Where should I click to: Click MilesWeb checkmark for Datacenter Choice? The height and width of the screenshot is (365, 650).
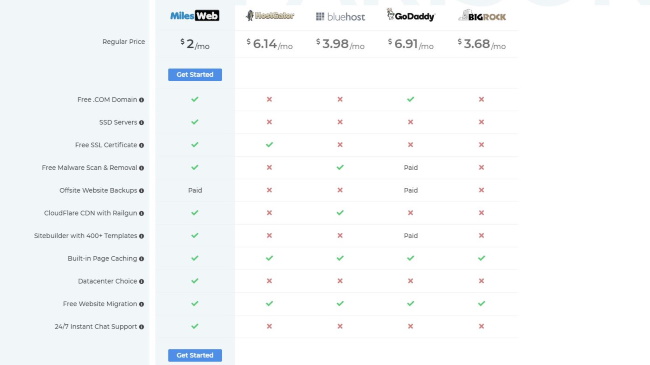click(x=195, y=281)
